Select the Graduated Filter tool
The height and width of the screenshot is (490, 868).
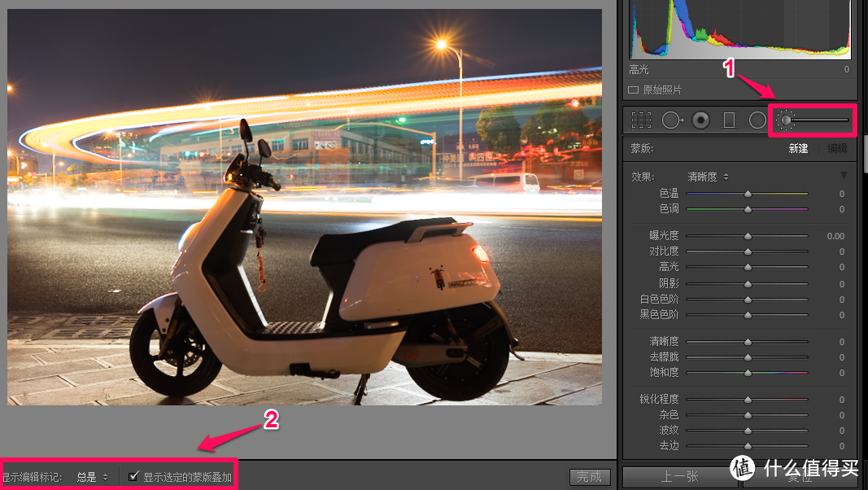[729, 120]
